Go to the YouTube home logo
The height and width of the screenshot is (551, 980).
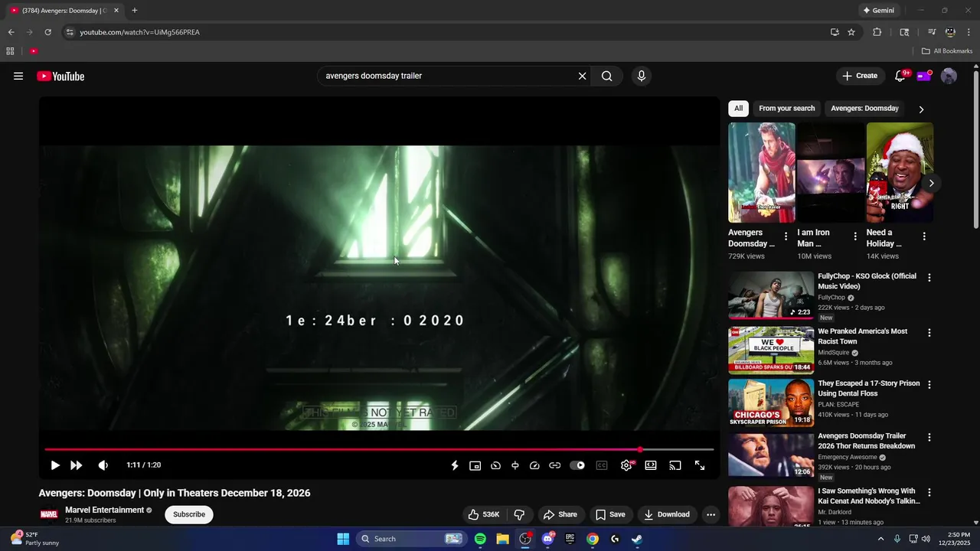(x=60, y=76)
